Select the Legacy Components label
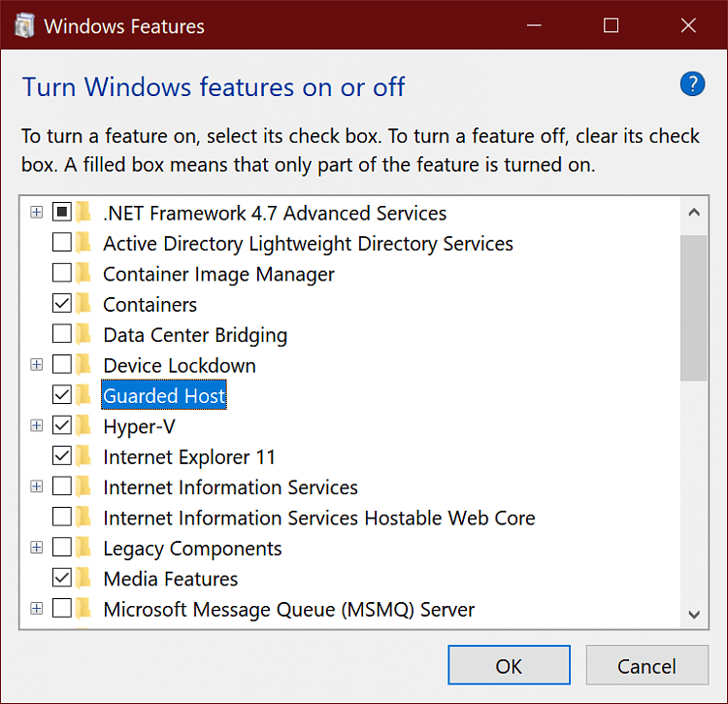 [x=193, y=549]
